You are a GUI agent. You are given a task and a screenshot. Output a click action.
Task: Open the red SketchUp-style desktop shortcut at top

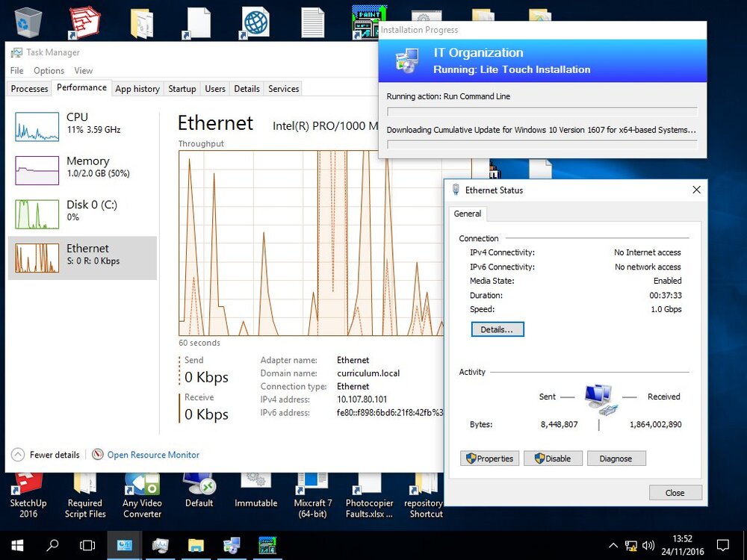point(84,23)
